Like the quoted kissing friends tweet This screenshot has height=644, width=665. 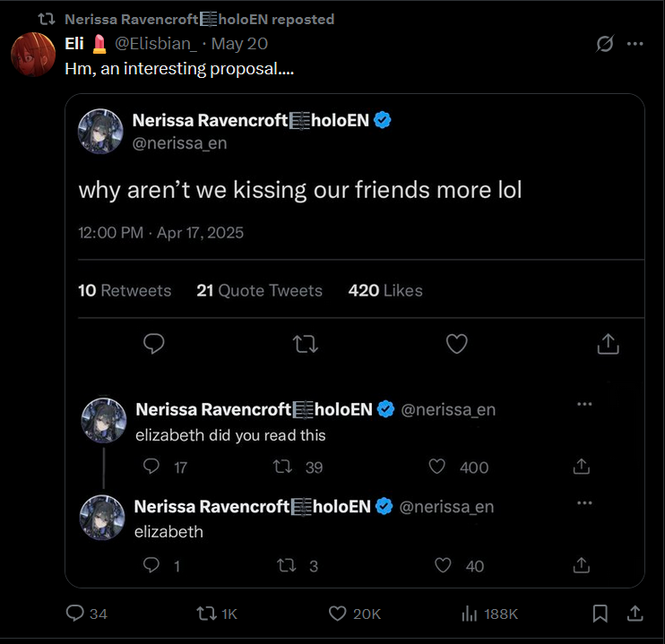point(457,344)
